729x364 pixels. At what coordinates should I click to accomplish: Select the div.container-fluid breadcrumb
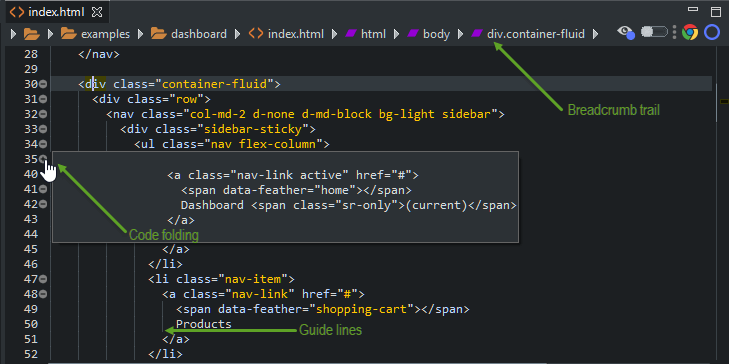[528, 33]
